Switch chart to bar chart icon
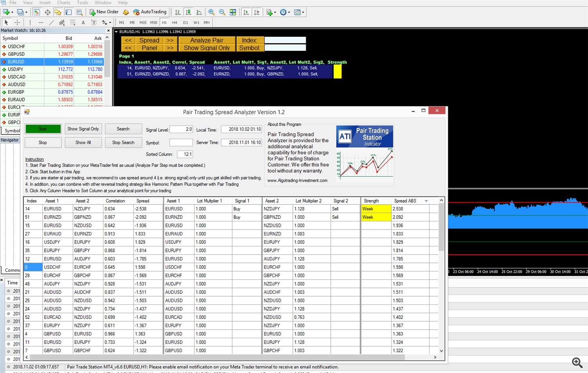588x373 pixels. pyautogui.click(x=178, y=12)
